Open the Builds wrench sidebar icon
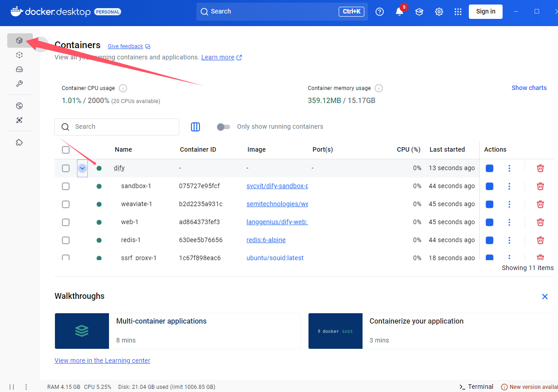Screen dimensions: 558x392 19,84
